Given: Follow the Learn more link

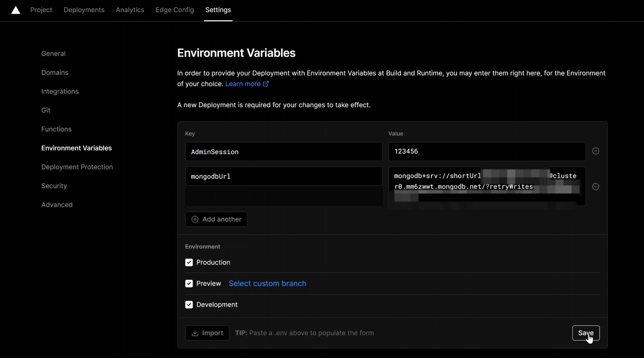Looking at the screenshot, I should click(x=247, y=84).
